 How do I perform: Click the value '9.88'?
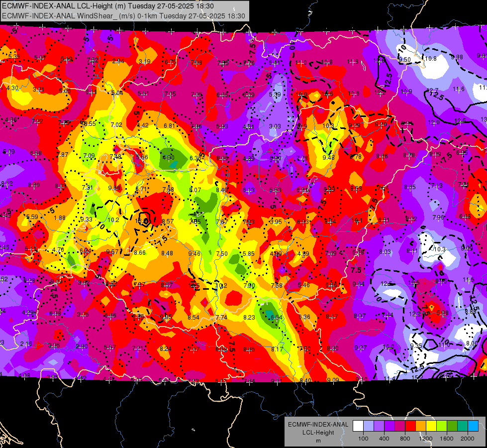coord(457,57)
